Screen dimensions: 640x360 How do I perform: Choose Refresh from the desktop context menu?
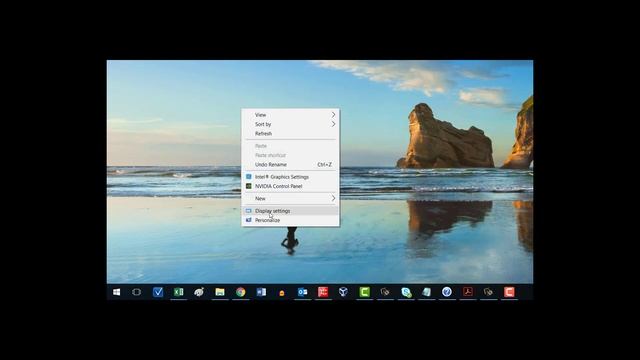pos(290,133)
